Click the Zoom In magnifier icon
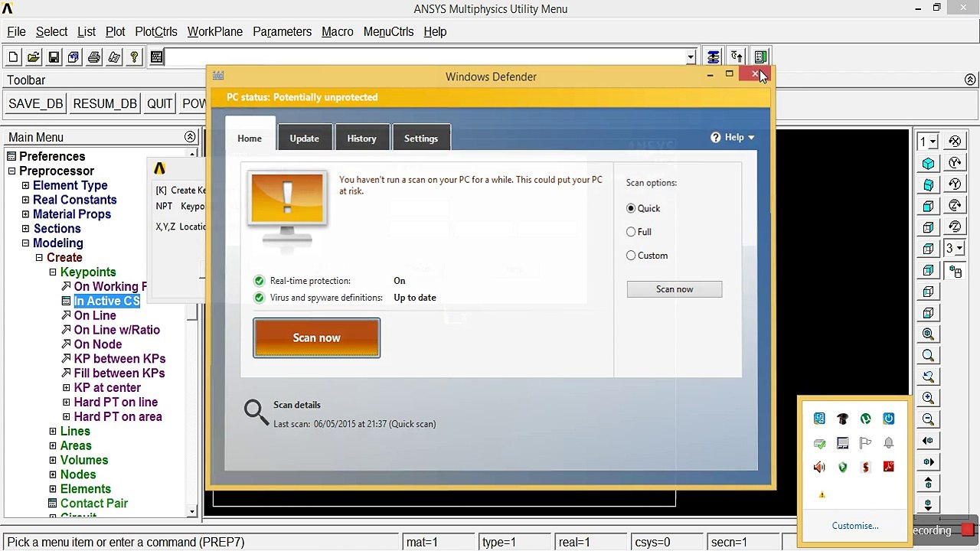This screenshot has height=551, width=980. (x=929, y=398)
